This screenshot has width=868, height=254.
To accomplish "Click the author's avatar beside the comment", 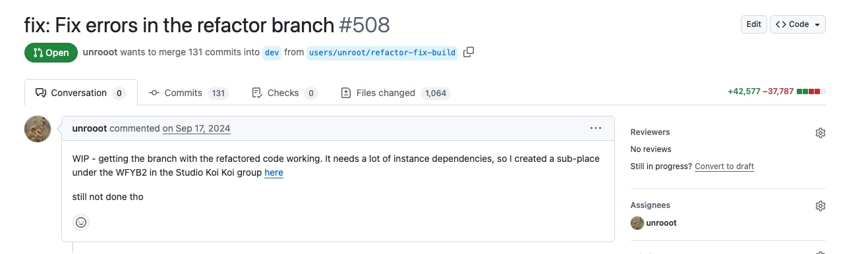I will (38, 129).
